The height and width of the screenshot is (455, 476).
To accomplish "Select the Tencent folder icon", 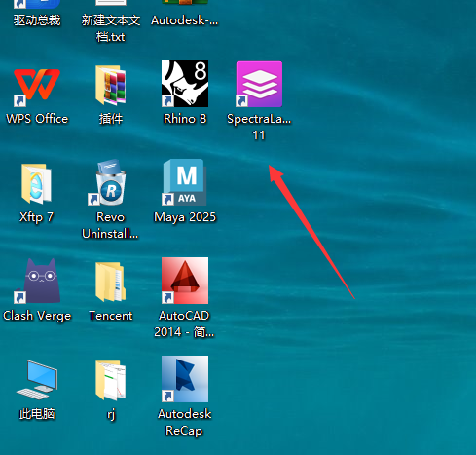I will coord(111,282).
